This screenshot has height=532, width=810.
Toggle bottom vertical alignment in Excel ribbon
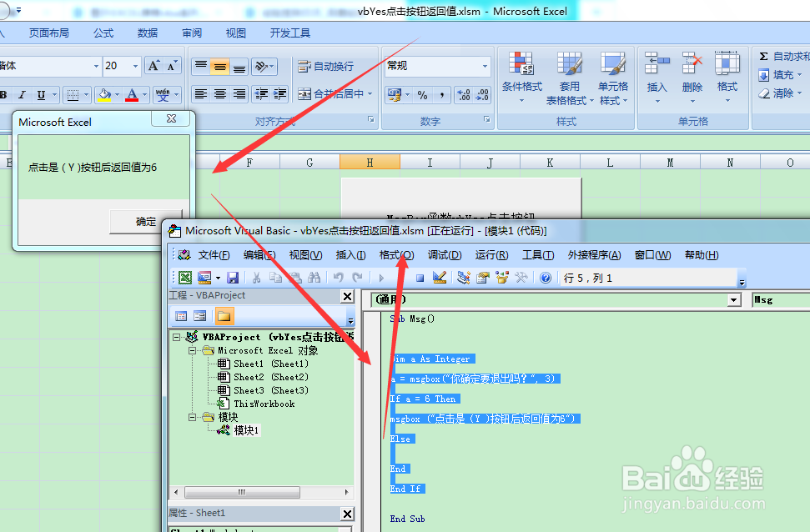239,66
